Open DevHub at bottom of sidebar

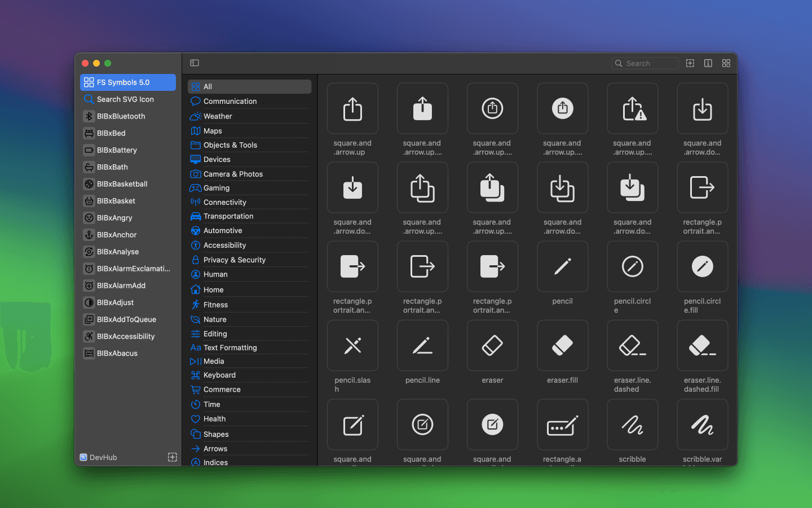pos(99,457)
